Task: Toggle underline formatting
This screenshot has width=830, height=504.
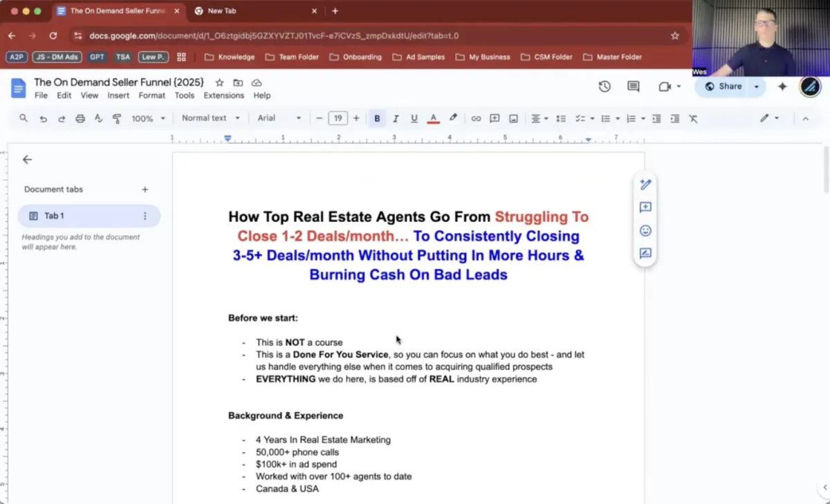Action: (x=414, y=118)
